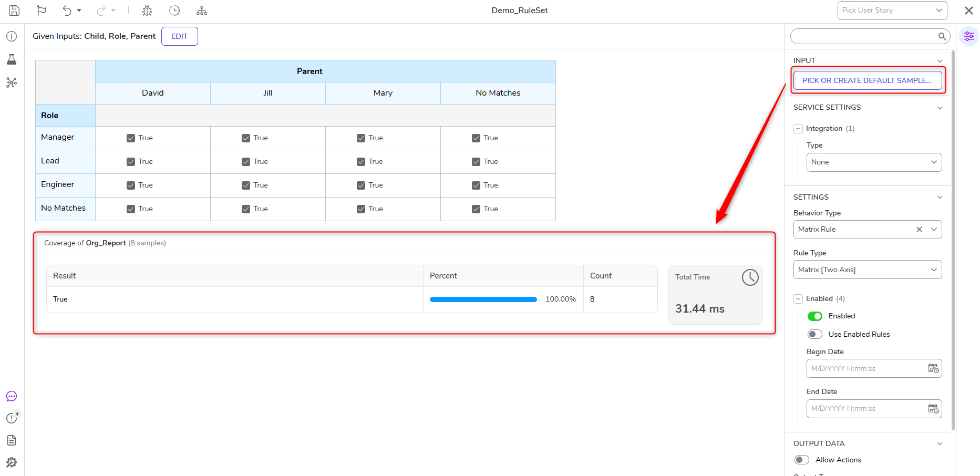This screenshot has height=476, width=980.
Task: Click EDIT for given inputs
Action: pos(180,36)
